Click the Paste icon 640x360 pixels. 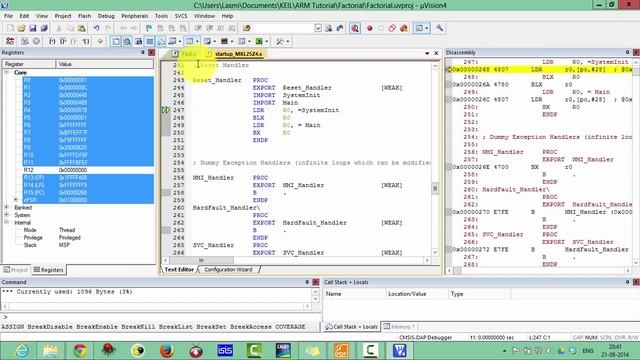click(82, 28)
